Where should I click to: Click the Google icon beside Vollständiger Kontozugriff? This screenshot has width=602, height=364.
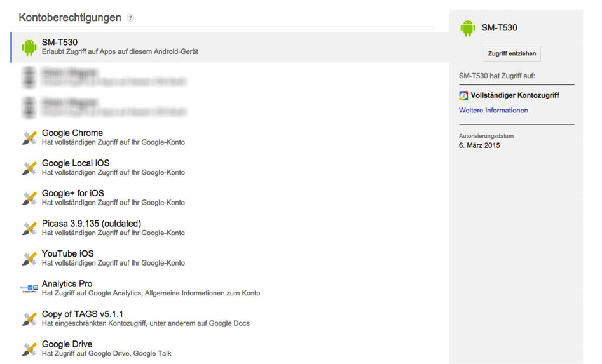tap(463, 95)
